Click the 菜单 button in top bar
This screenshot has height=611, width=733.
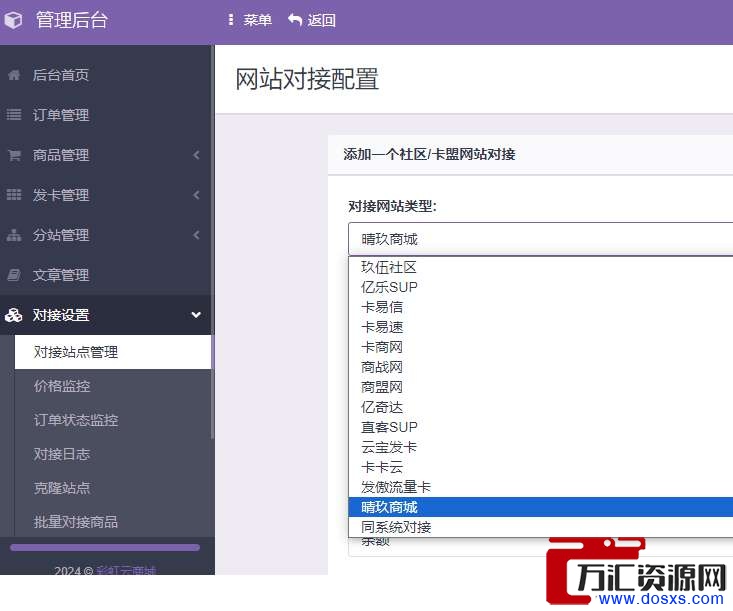tap(250, 20)
